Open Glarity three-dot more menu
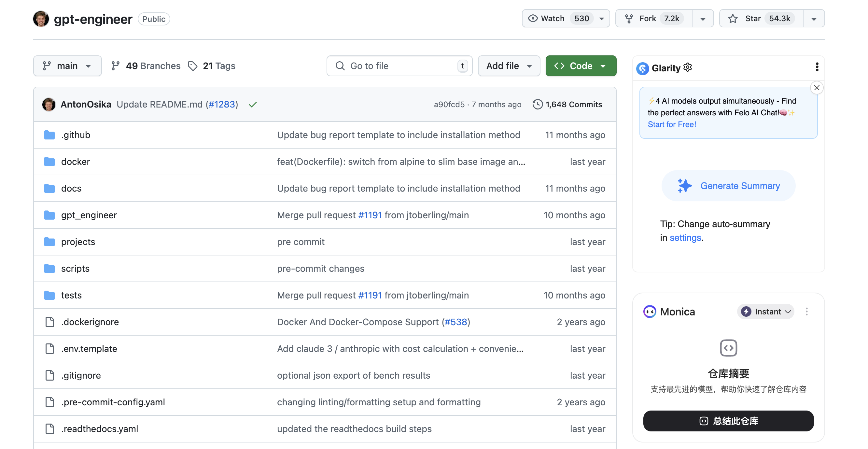This screenshot has width=868, height=449. pyautogui.click(x=817, y=67)
